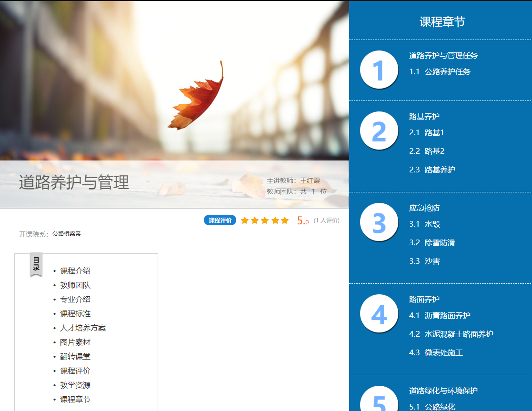Image resolution: width=532 pixels, height=411 pixels.
Task: Open chapter title 道路养护与管理任务
Action: [443, 56]
